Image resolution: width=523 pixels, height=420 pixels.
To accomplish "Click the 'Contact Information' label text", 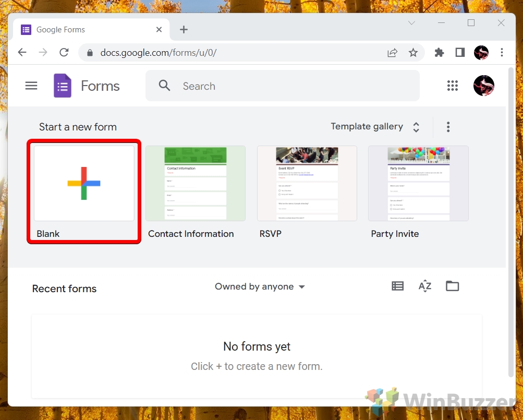I will click(191, 234).
